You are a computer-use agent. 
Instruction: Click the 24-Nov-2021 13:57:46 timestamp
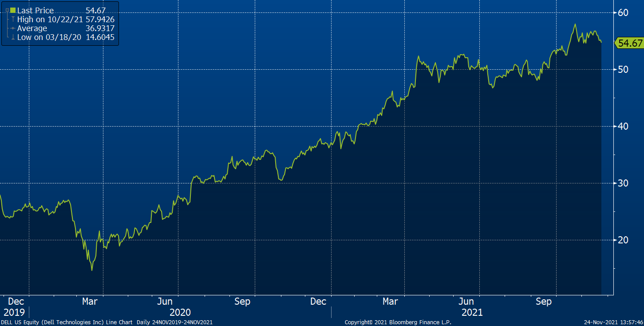(x=613, y=322)
